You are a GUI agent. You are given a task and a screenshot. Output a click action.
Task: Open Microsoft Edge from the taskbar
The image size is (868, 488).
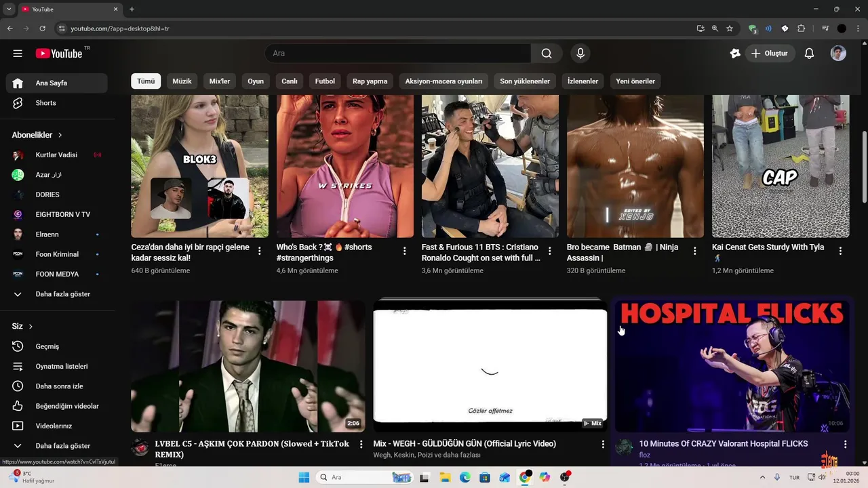click(465, 477)
